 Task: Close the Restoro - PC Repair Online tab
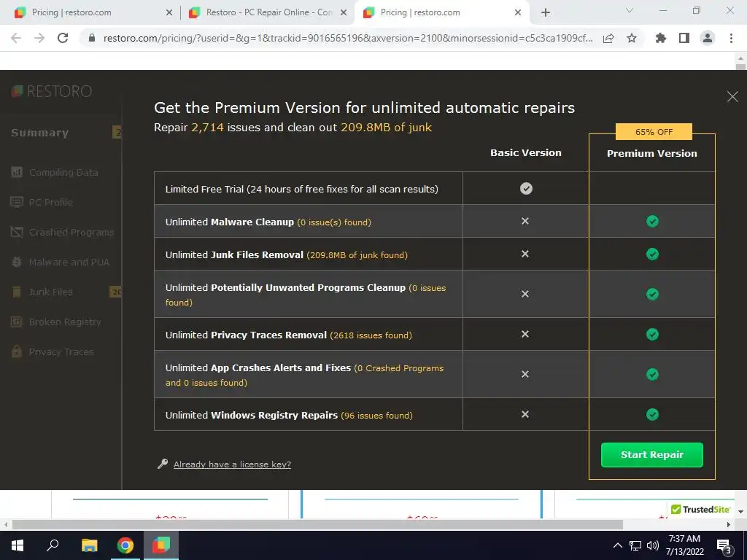[344, 12]
